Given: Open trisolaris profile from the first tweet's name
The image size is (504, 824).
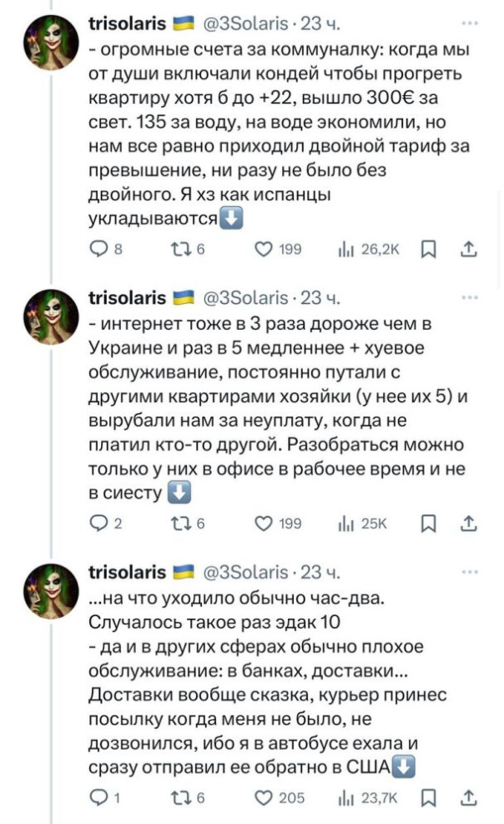Looking at the screenshot, I should click(x=127, y=23).
